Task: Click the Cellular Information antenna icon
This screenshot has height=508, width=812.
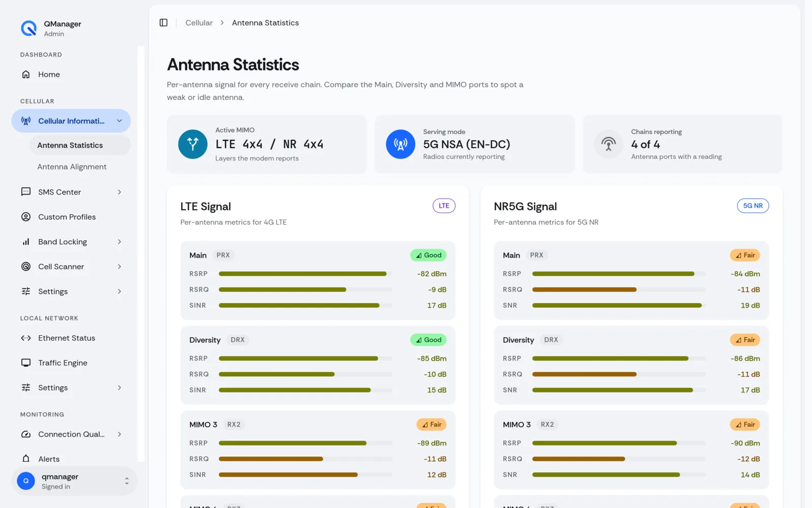Action: 26,121
